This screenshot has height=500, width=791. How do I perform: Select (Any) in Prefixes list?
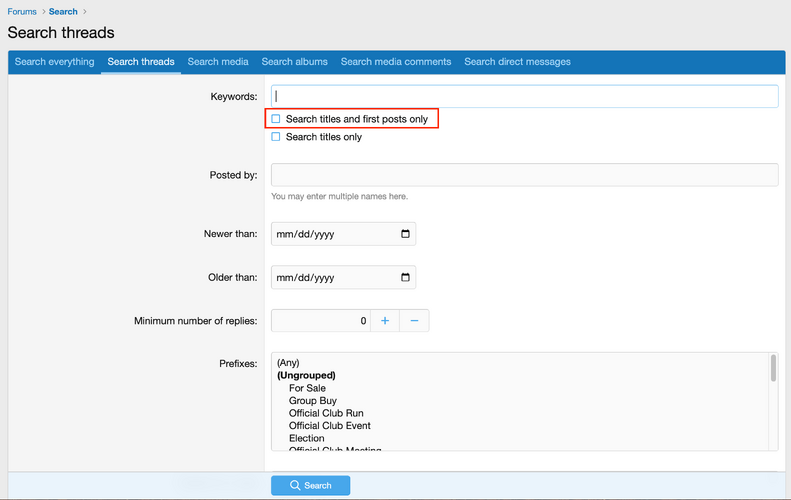coord(288,363)
